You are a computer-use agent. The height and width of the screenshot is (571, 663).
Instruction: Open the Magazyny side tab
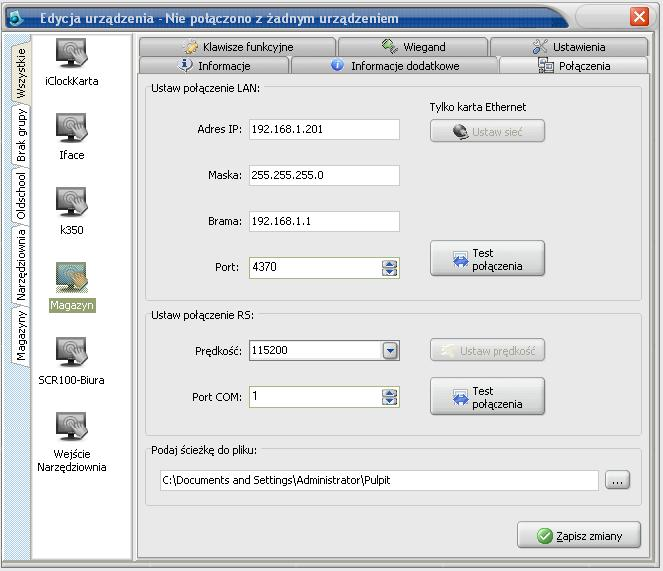pyautogui.click(x=21, y=336)
